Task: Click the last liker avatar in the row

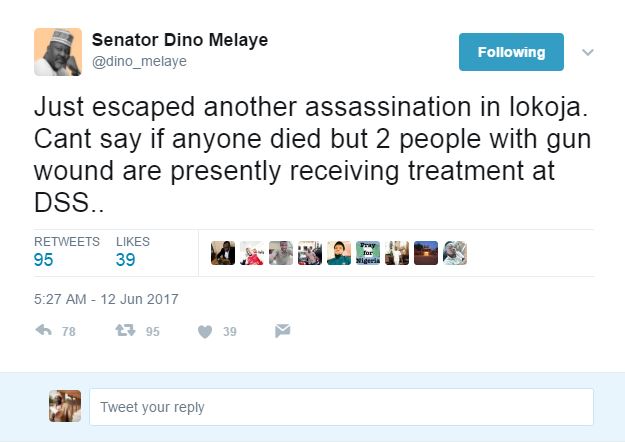Action: [455, 253]
